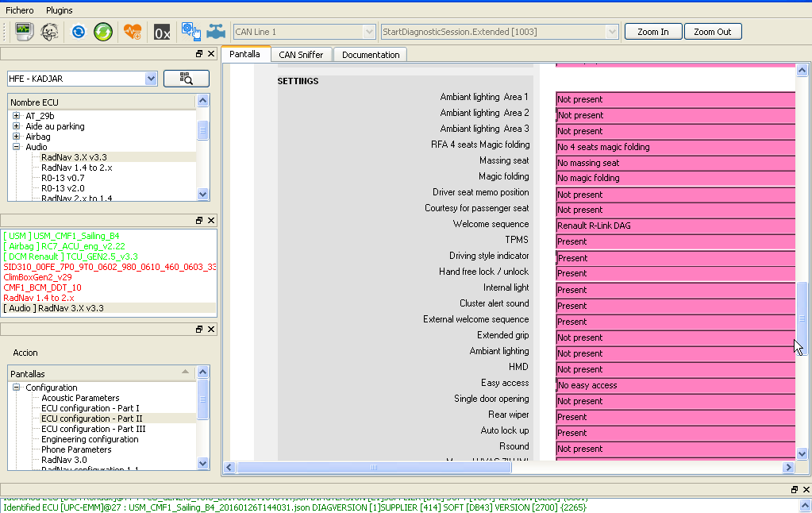812x513 pixels.
Task: Open ECU configuration - Part III screen
Action: pos(93,429)
